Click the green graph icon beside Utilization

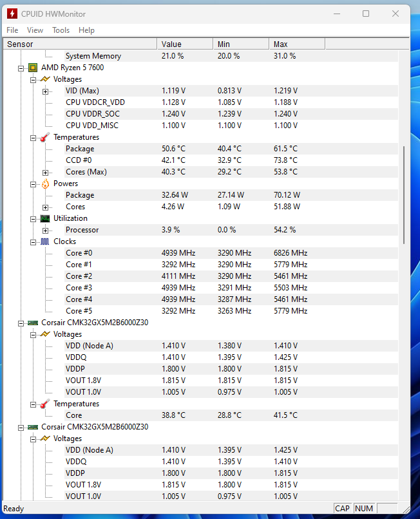coord(44,218)
